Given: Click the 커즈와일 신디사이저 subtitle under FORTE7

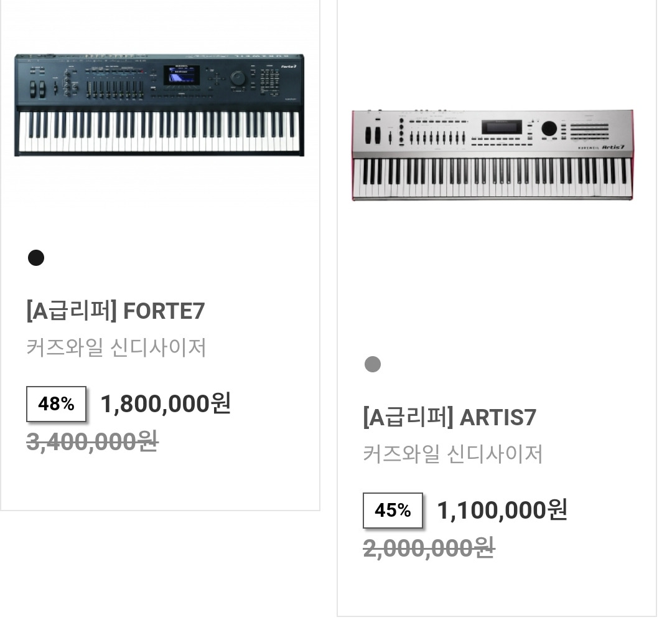Looking at the screenshot, I should point(116,347).
